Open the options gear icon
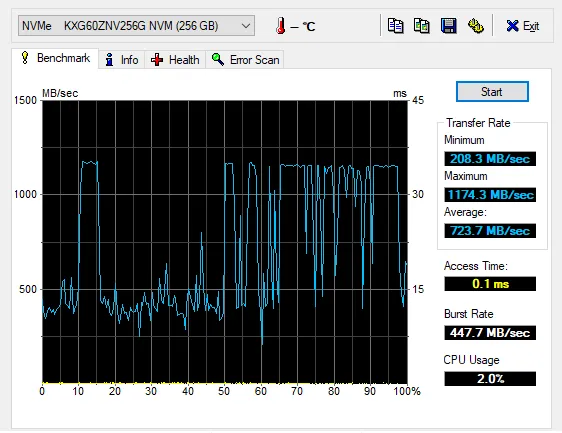 point(476,26)
